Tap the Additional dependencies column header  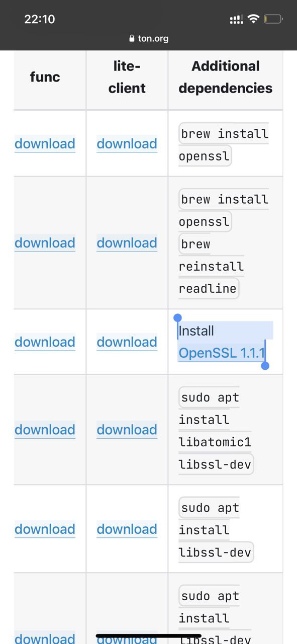tap(226, 77)
